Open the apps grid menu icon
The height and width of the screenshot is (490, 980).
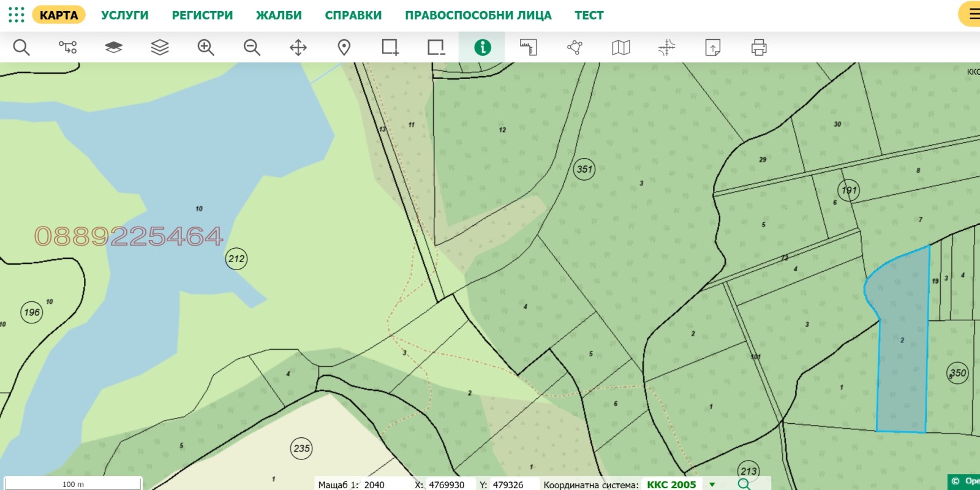click(x=17, y=15)
